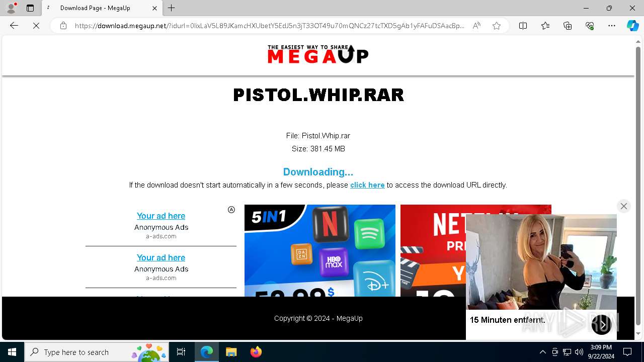Click the page vertical scrollbar
Screen dimensions: 644x362
[x=638, y=186]
